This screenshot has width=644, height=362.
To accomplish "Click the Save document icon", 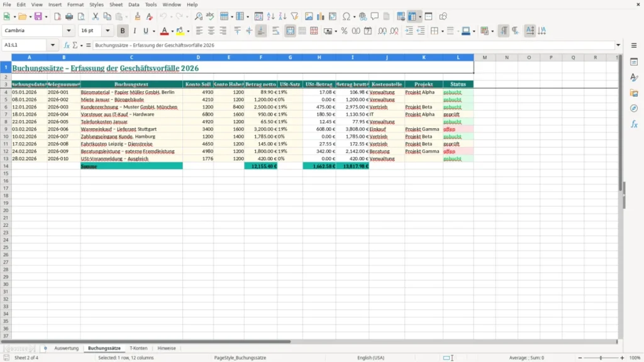I will [x=38, y=16].
